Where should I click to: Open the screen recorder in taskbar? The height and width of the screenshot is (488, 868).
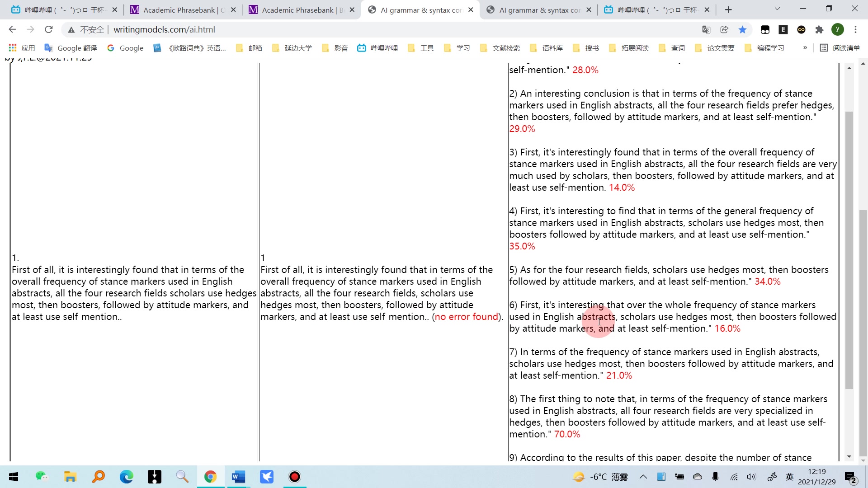click(295, 477)
